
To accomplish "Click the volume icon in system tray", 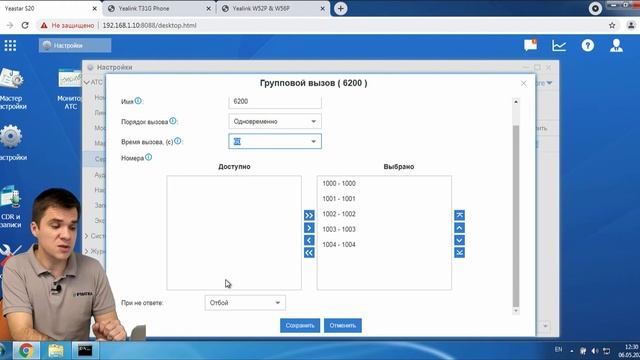I will 595,351.
